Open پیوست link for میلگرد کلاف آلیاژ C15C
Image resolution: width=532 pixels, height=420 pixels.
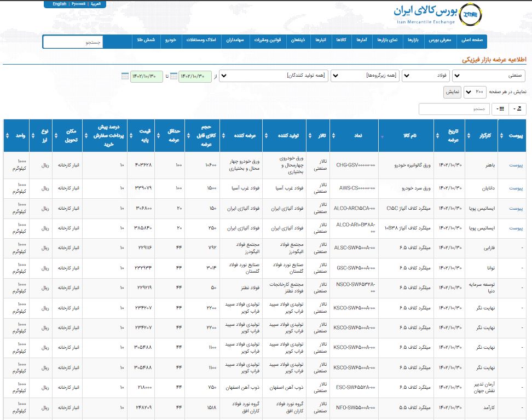pyautogui.click(x=516, y=208)
